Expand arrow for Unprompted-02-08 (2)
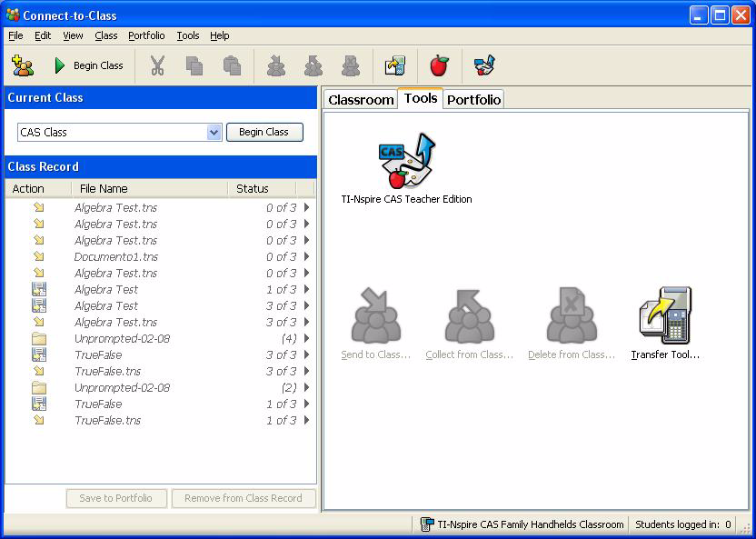This screenshot has width=756, height=539. pos(306,387)
